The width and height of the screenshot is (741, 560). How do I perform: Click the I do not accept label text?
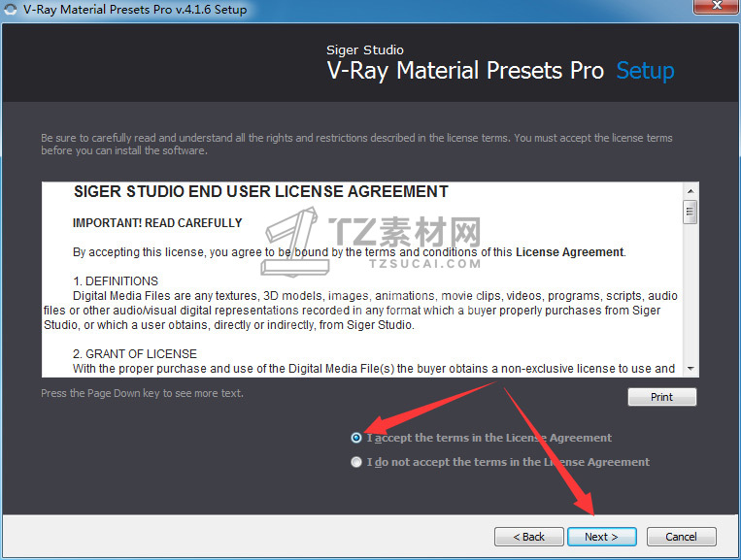click(x=508, y=462)
